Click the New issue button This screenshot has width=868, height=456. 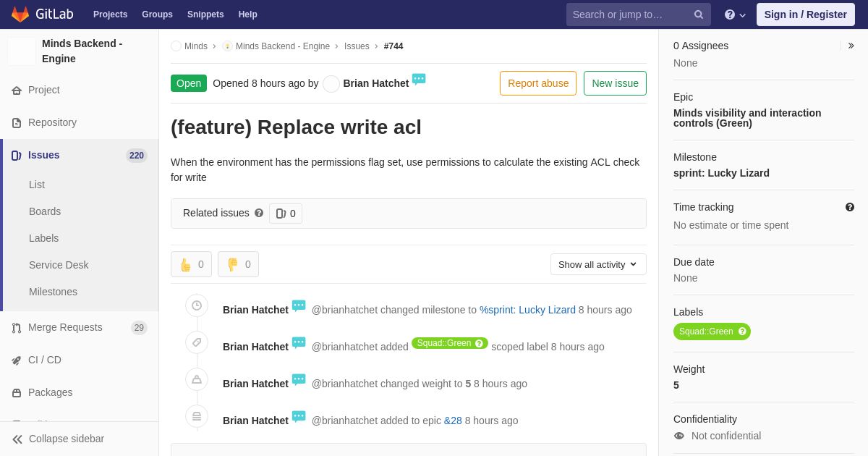click(615, 83)
